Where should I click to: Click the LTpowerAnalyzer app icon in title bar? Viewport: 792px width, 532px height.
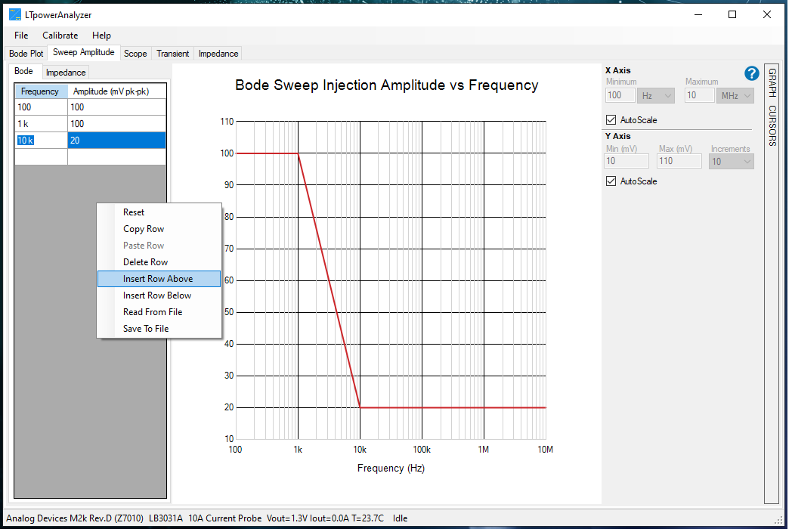[x=15, y=14]
